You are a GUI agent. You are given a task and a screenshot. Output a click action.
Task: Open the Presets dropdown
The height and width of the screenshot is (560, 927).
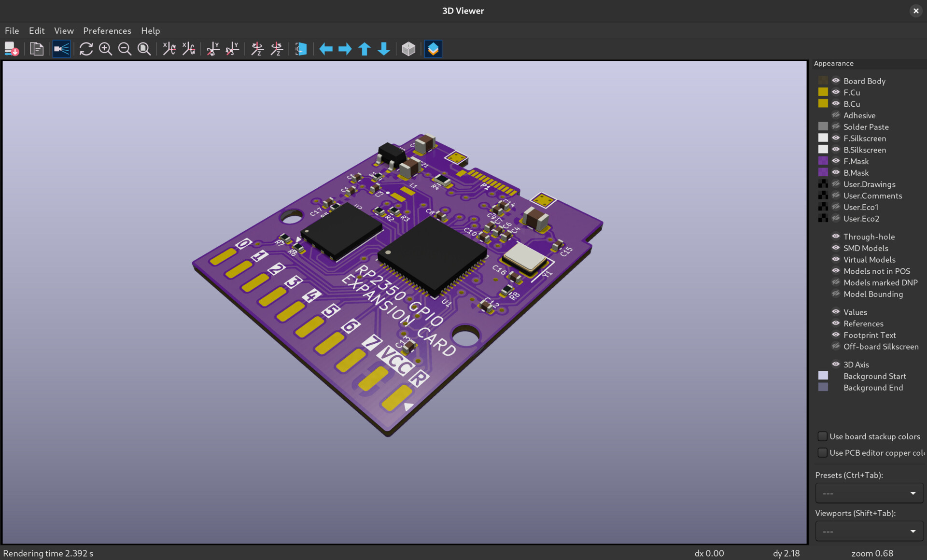coord(869,493)
